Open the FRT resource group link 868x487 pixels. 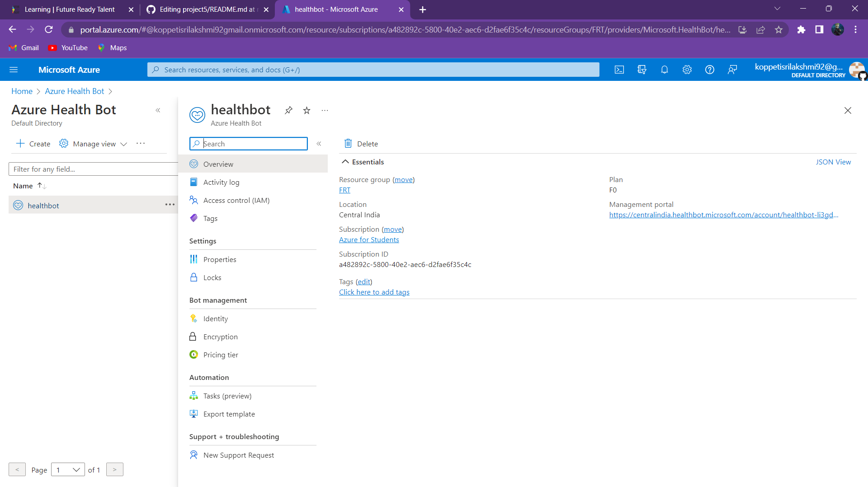tap(344, 190)
